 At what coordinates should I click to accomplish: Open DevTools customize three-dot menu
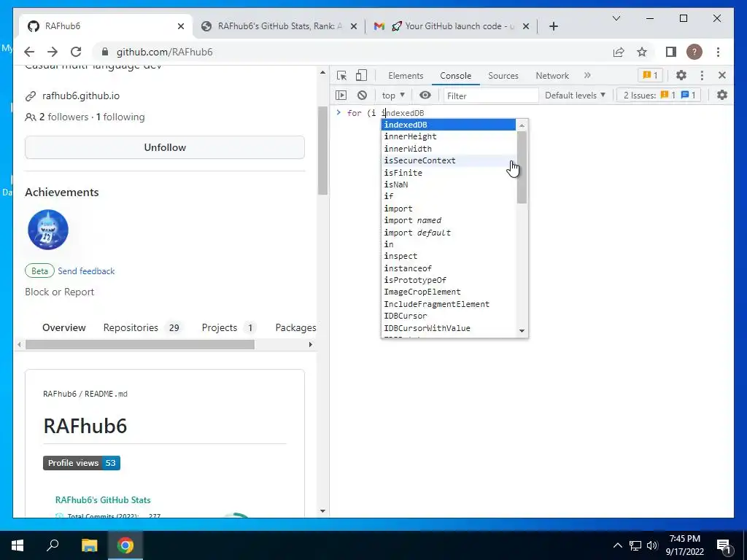tap(702, 75)
